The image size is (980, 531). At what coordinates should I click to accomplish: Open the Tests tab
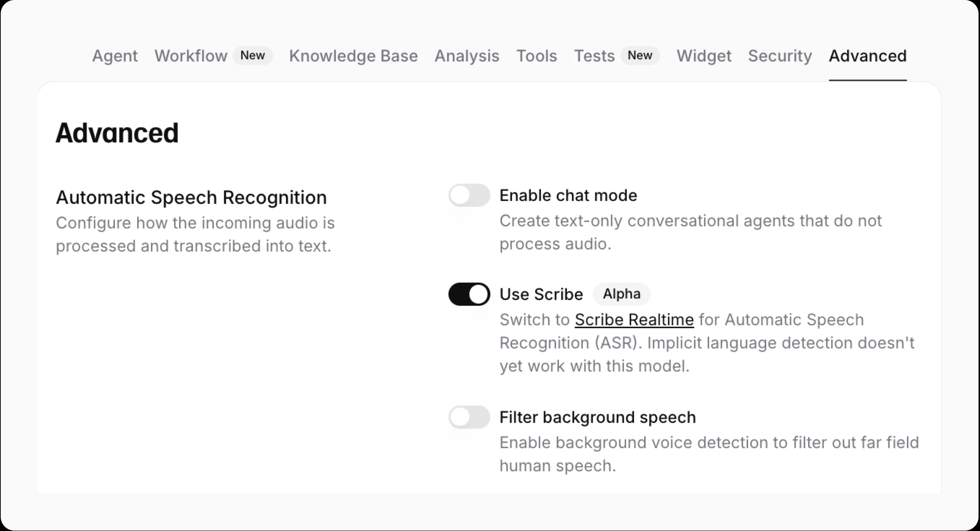(594, 56)
